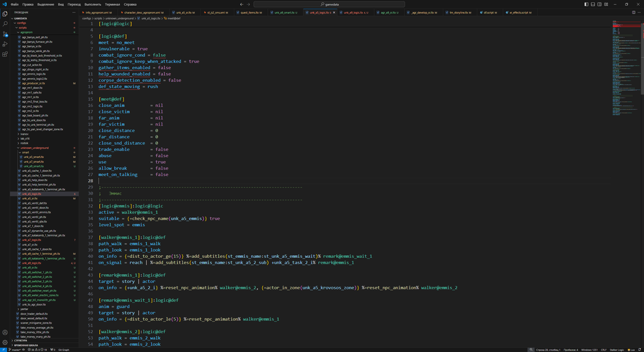The image size is (644, 352).
Task: Click the Windows 1251 encoding indicator
Action: 589,349
